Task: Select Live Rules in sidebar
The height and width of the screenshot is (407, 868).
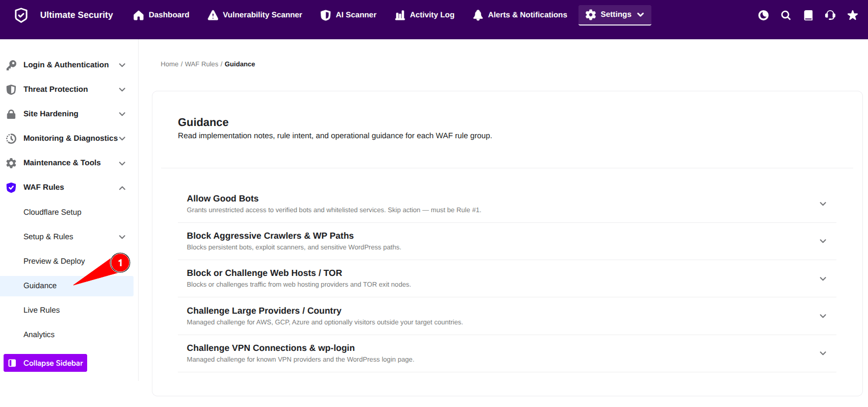Action: (x=41, y=310)
